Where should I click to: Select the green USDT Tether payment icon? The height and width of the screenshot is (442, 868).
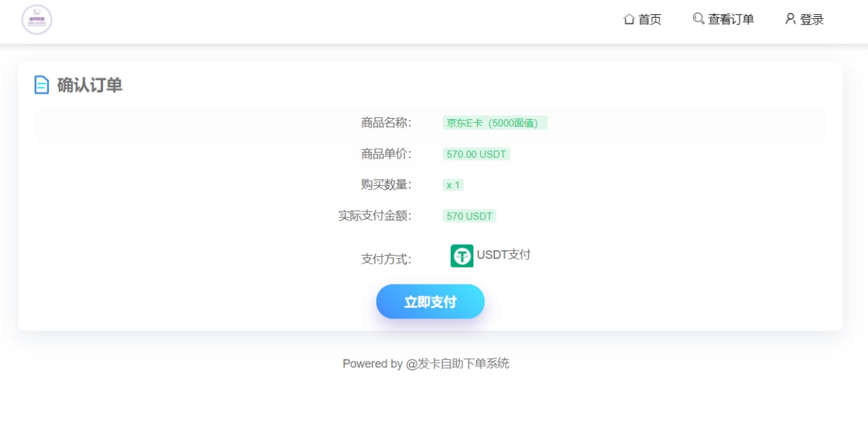pos(462,256)
